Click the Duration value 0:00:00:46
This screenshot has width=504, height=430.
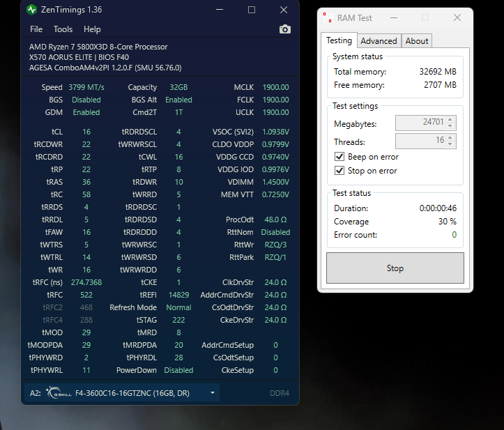click(438, 208)
